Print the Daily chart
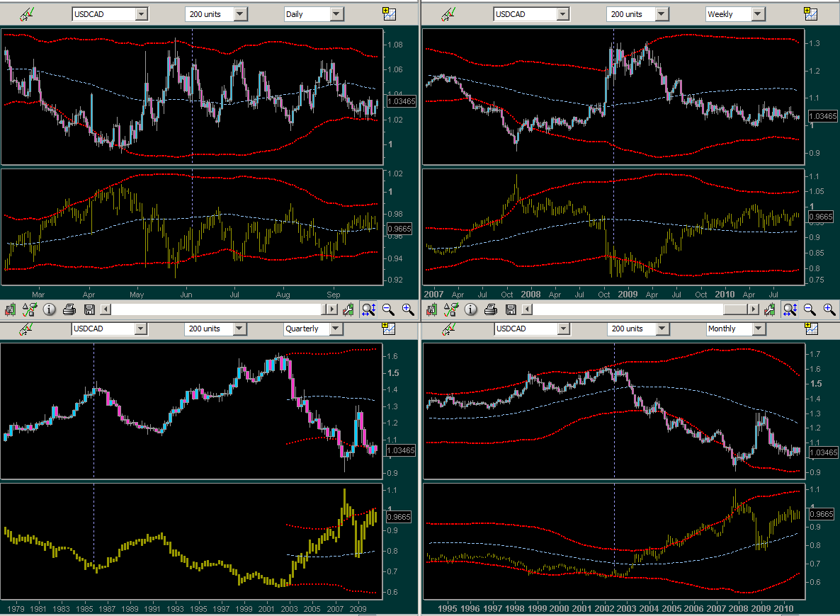This screenshot has height=616, width=840. [x=69, y=309]
